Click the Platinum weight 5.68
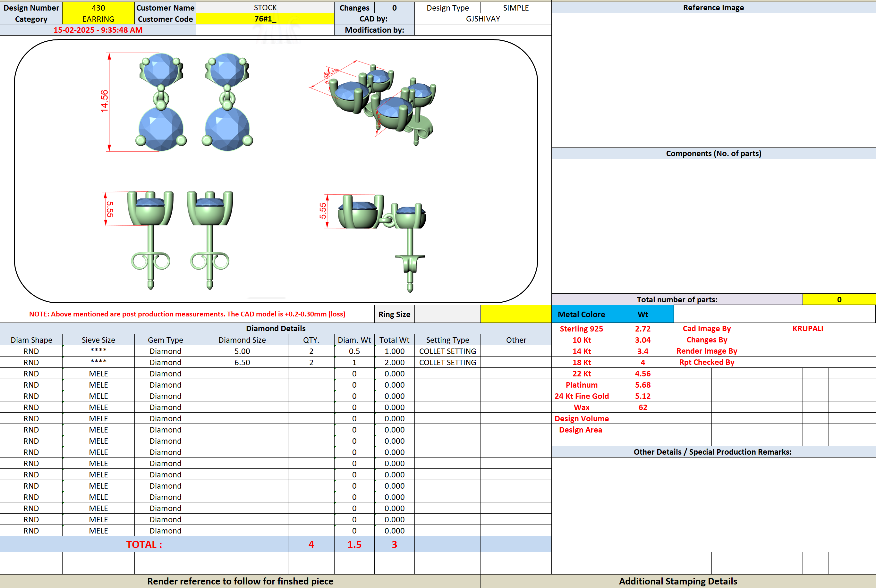 643,385
